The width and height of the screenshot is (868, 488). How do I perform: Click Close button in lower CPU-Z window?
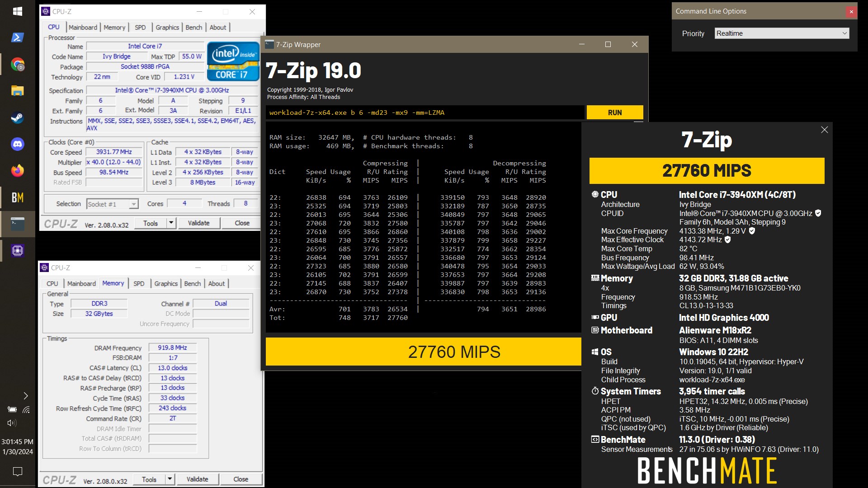[241, 479]
